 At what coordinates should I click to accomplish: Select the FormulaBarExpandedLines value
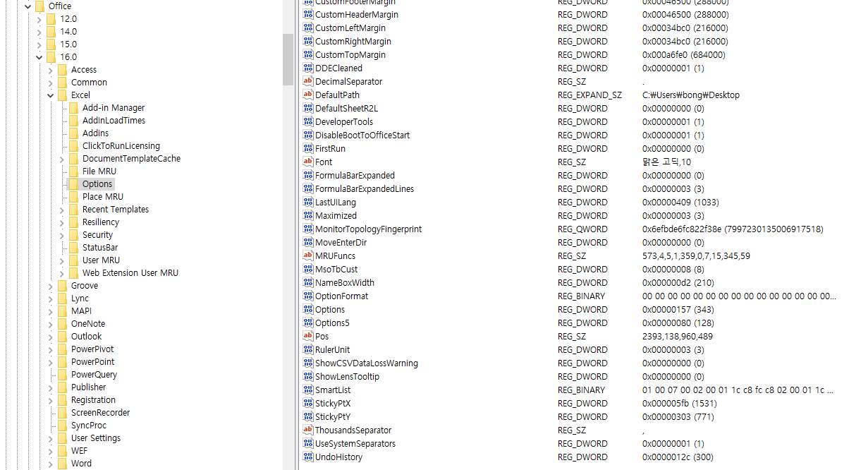coord(365,189)
